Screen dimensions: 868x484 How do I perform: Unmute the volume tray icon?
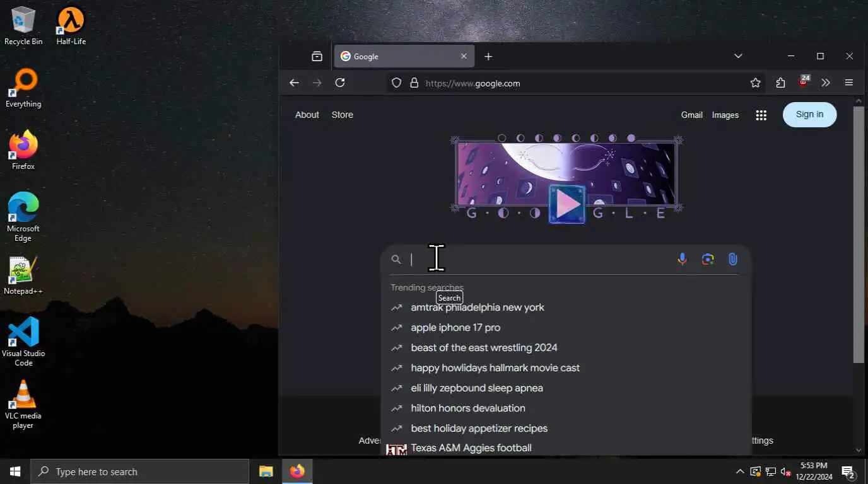785,471
